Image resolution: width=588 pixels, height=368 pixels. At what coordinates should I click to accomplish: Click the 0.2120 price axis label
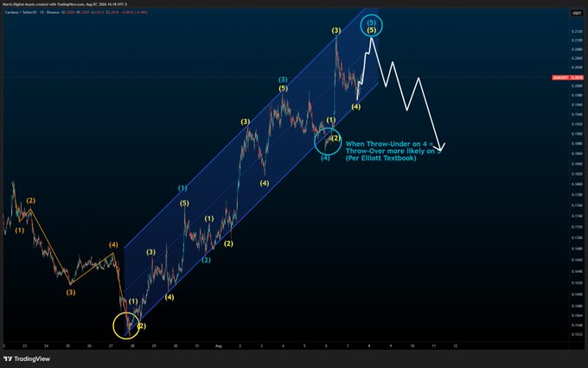(577, 31)
